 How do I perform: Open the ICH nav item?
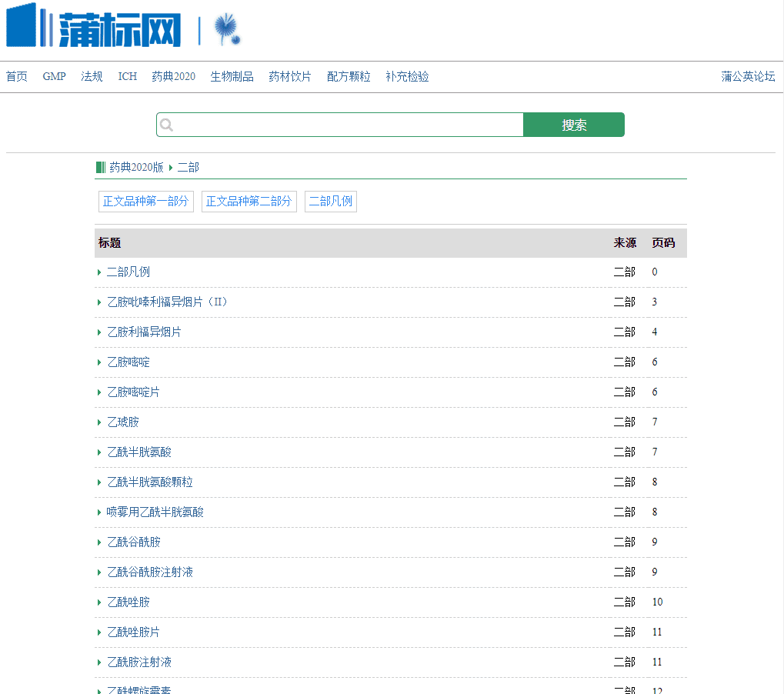(127, 76)
